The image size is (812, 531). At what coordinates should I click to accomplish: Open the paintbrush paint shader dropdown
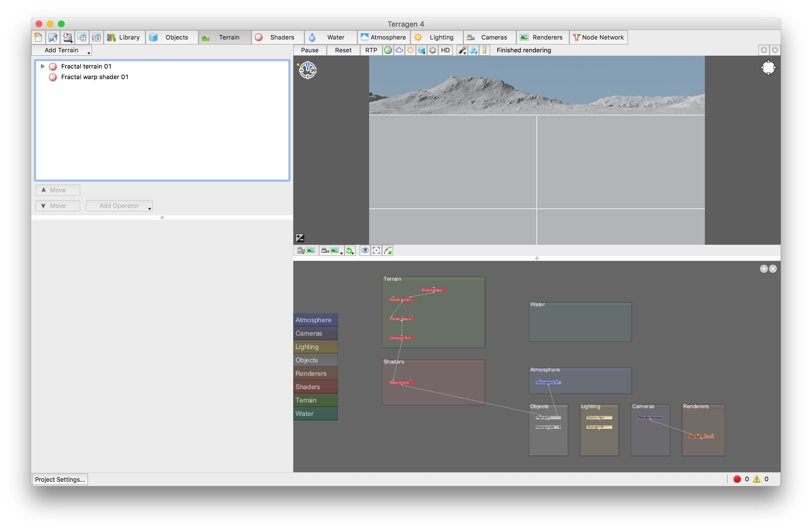[462, 50]
